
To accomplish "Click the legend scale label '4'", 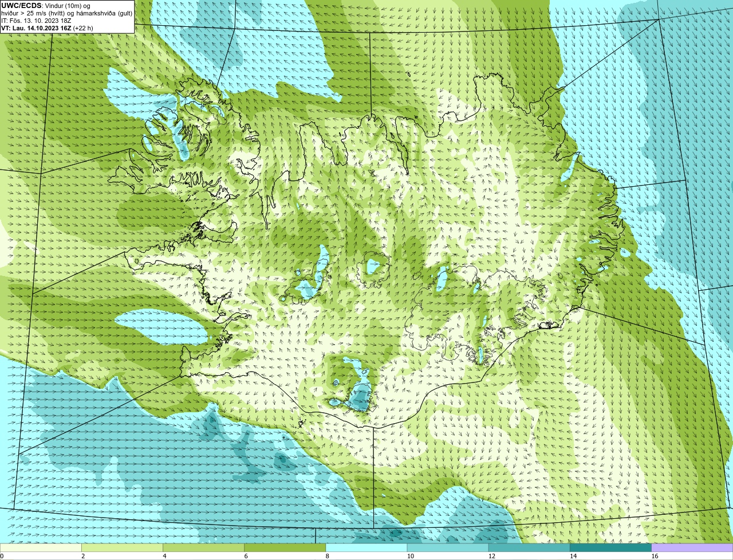I will [165, 556].
